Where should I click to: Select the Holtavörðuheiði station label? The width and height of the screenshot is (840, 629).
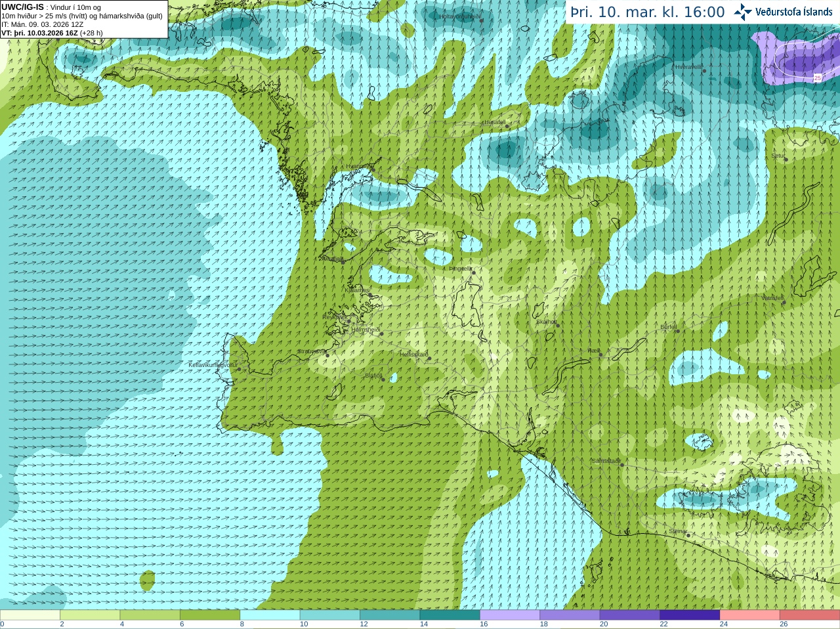460,16
